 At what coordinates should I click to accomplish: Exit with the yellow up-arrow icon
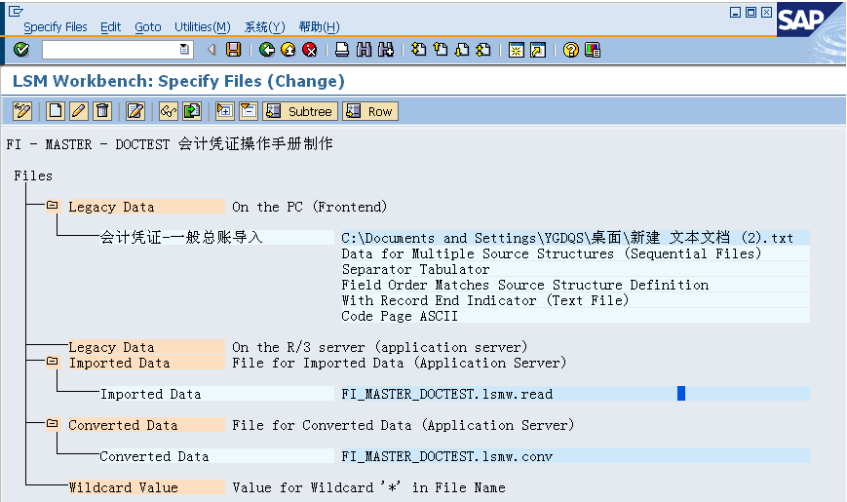coord(288,50)
